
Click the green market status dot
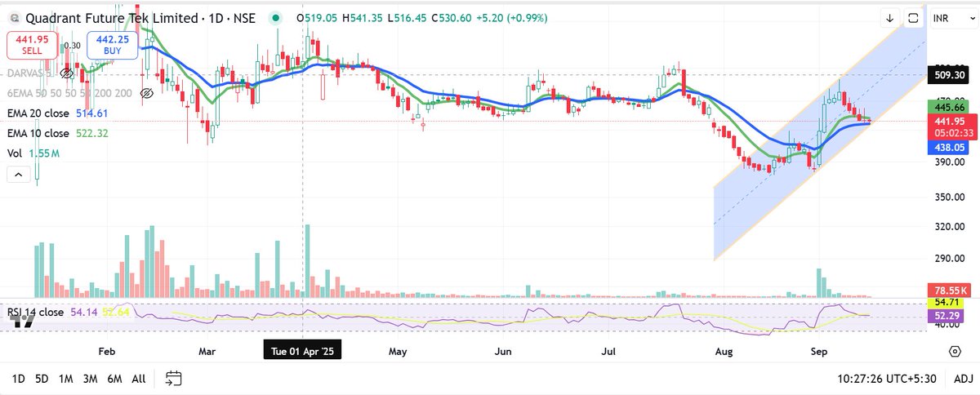coord(277,17)
